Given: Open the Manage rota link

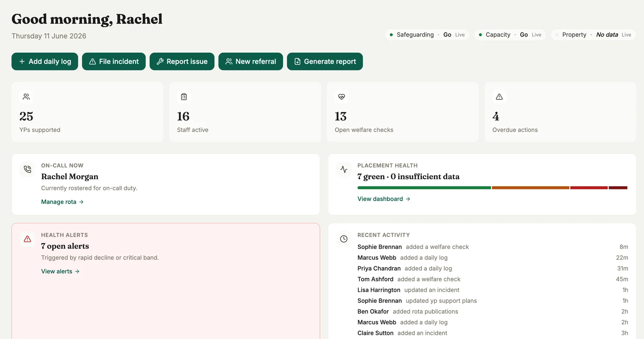Looking at the screenshot, I should 62,202.
